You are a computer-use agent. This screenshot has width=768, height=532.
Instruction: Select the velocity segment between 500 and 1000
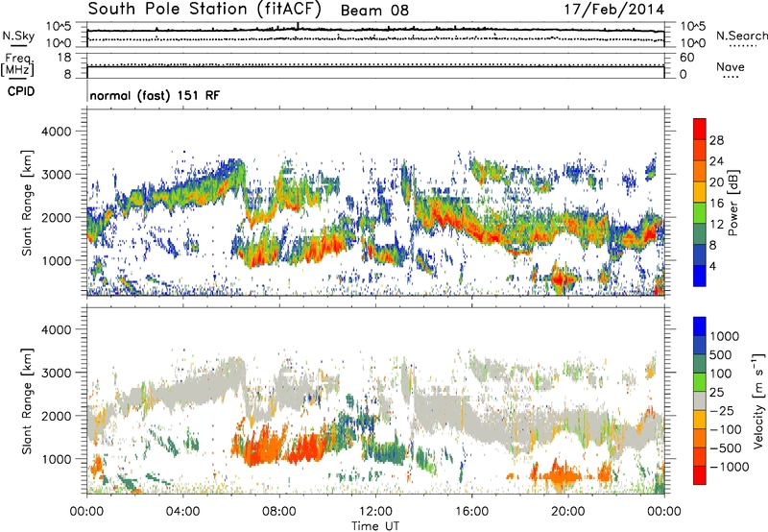700,345
